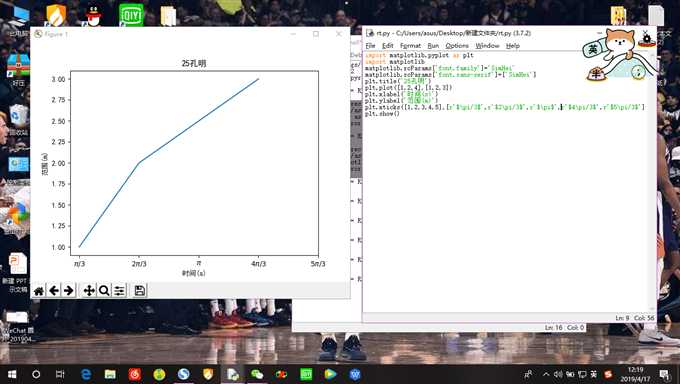Open WeChat from the taskbar
This screenshot has width=680, height=384.
tap(257, 374)
